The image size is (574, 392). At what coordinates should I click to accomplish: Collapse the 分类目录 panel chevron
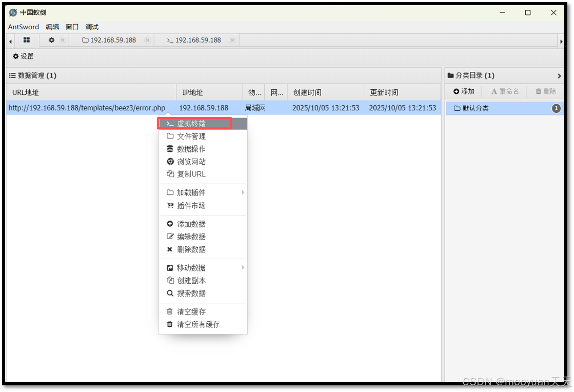click(x=559, y=76)
